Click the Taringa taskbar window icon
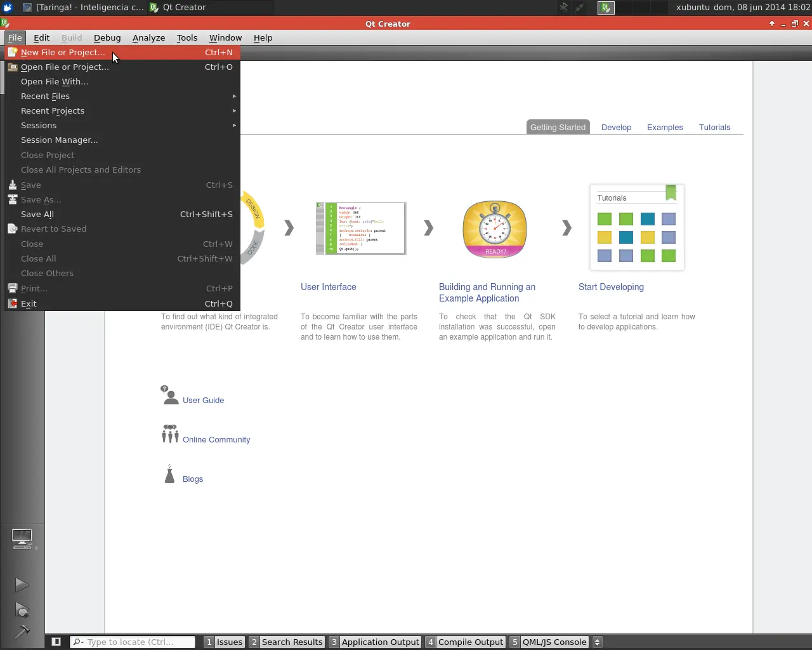Screen dimensions: 812x650 27,8
